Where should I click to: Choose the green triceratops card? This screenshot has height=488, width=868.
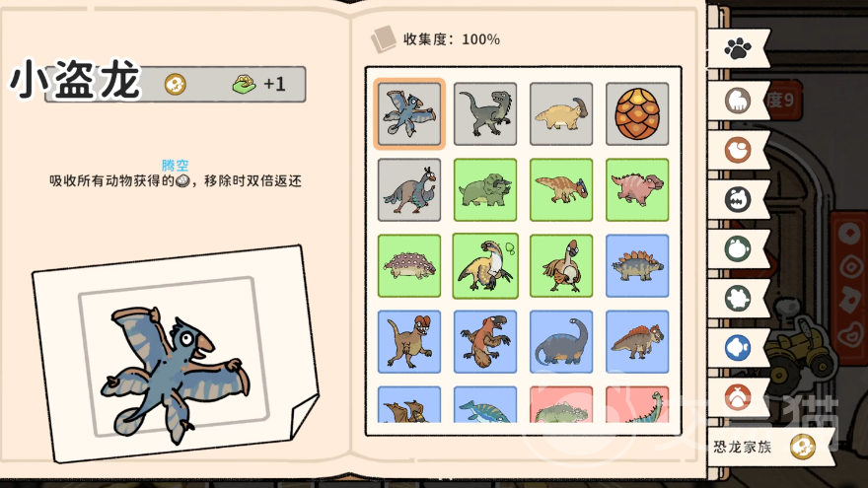[x=485, y=189]
